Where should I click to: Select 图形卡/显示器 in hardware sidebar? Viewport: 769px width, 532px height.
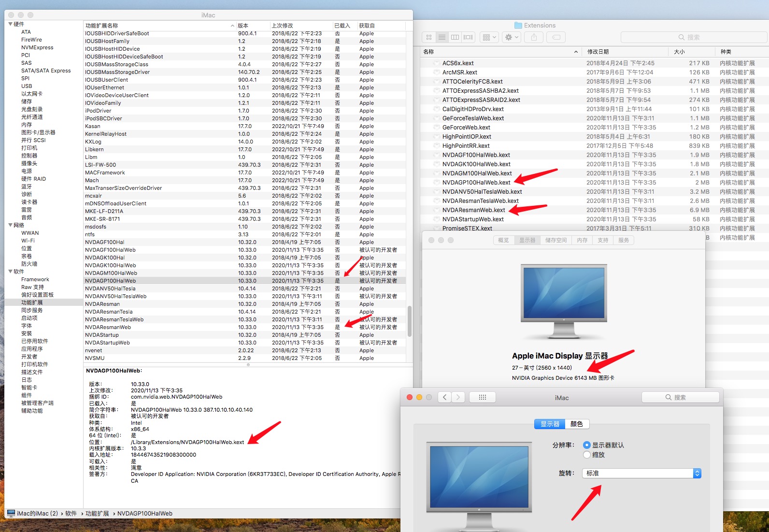[x=38, y=132]
